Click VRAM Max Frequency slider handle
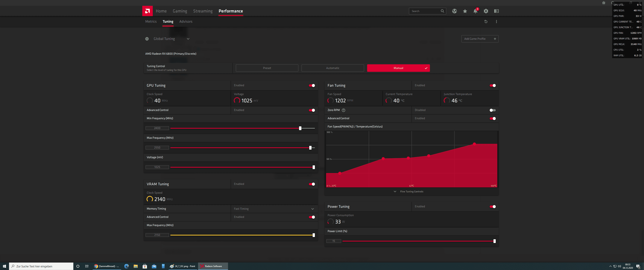The height and width of the screenshot is (270, 644). [314, 235]
